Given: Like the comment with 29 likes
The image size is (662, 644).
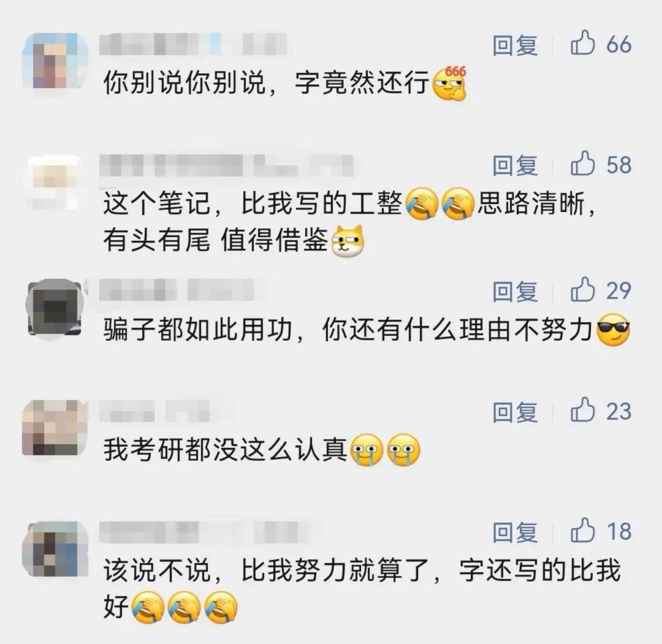Looking at the screenshot, I should pos(583,289).
